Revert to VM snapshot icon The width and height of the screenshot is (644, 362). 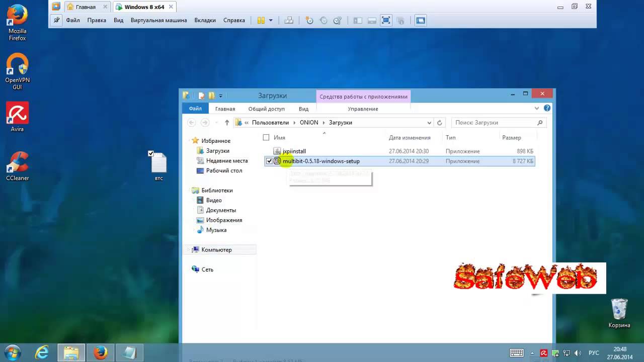click(324, 20)
